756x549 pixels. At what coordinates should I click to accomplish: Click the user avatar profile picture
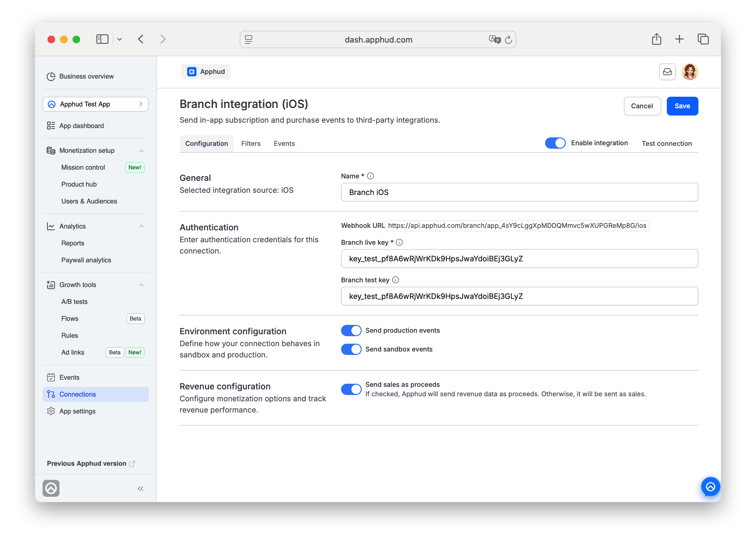[x=689, y=72]
